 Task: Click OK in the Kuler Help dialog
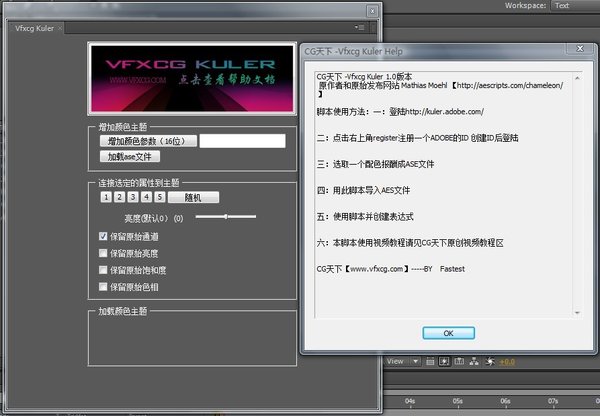[x=448, y=333]
